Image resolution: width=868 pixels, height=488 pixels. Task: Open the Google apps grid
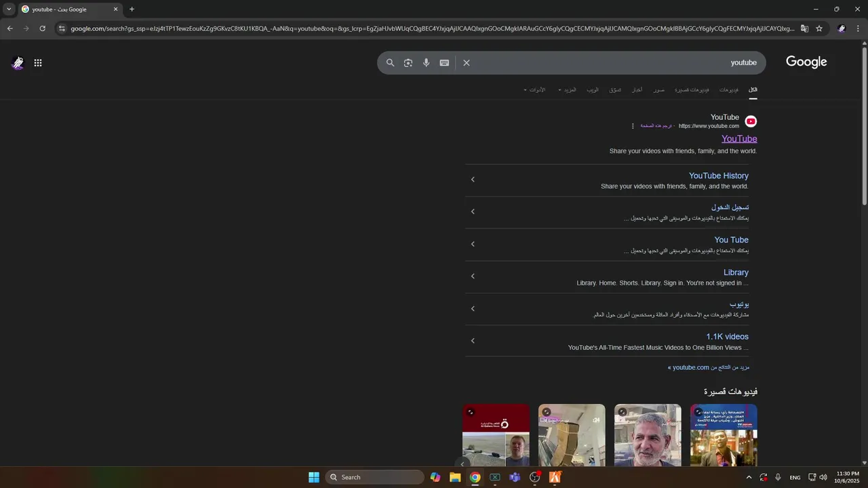(38, 63)
